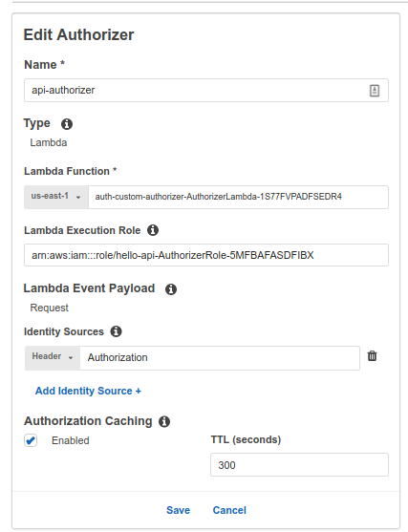Click the Lambda Execution Role ARN field
The height and width of the screenshot is (532, 408).
[206, 255]
